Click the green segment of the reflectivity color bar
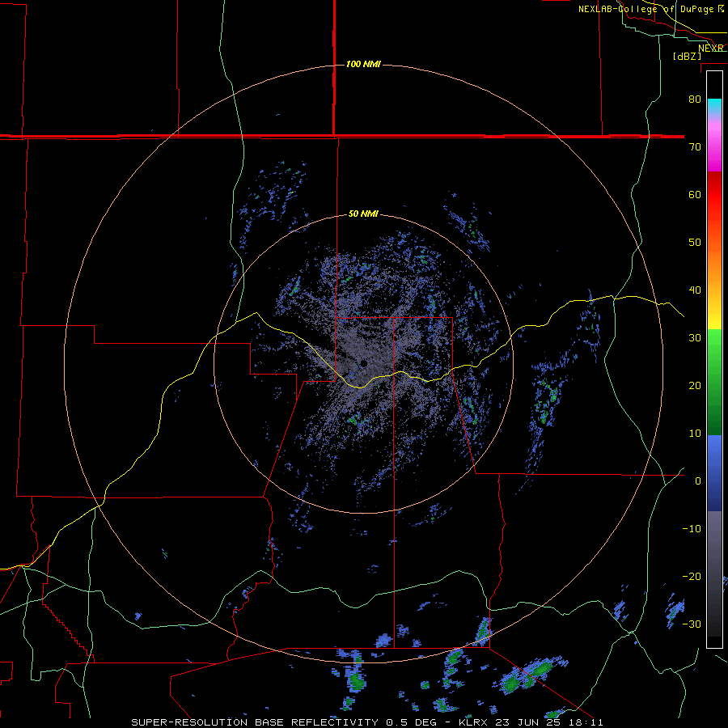Screen dimensions: 728x728 (x=714, y=382)
